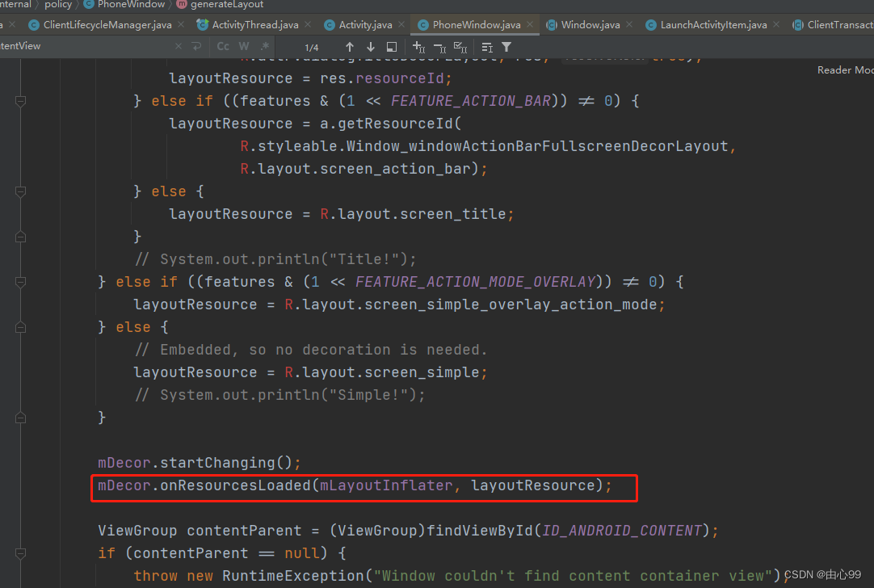Click the search display options lines icon
This screenshot has width=874, height=588.
click(x=485, y=46)
